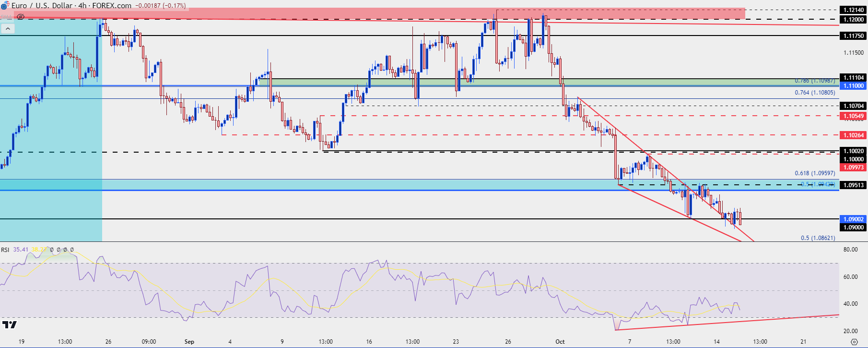Select the red 1.10264 price label

[854, 135]
